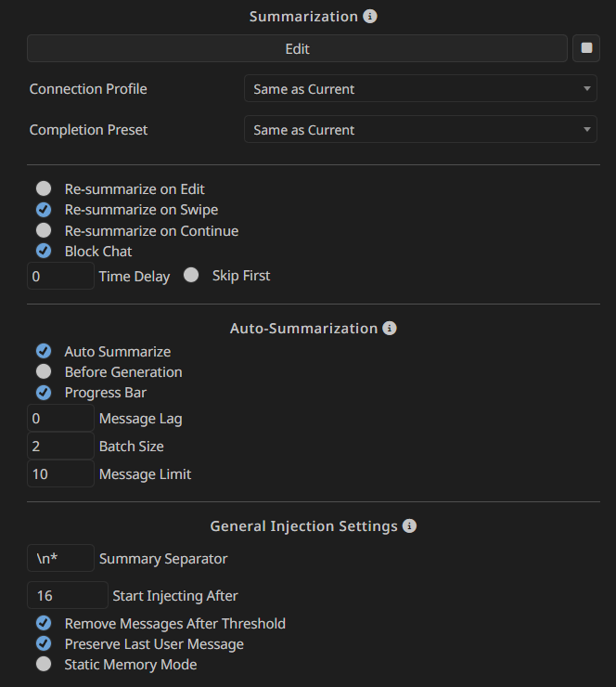The height and width of the screenshot is (687, 616).
Task: Click the Auto-Summarization section heading
Action: [303, 328]
